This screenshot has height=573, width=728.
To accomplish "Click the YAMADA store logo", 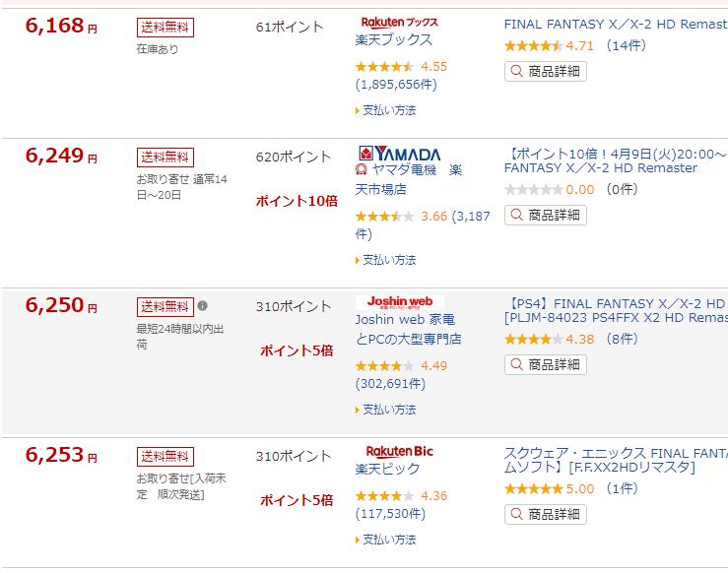I will [399, 154].
